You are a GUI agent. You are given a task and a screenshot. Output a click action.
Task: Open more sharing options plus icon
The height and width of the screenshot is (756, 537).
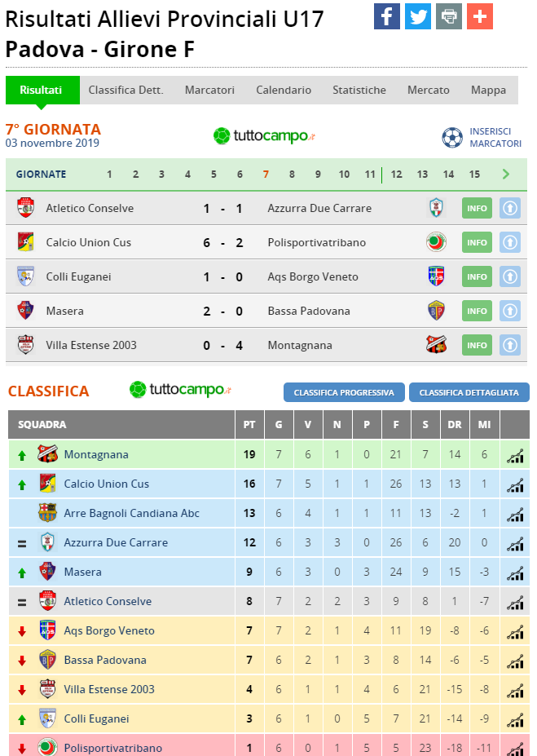coord(480,16)
